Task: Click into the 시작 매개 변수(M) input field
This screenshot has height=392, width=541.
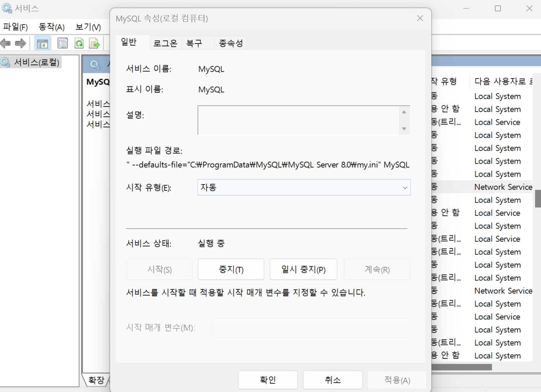Action: coord(311,328)
